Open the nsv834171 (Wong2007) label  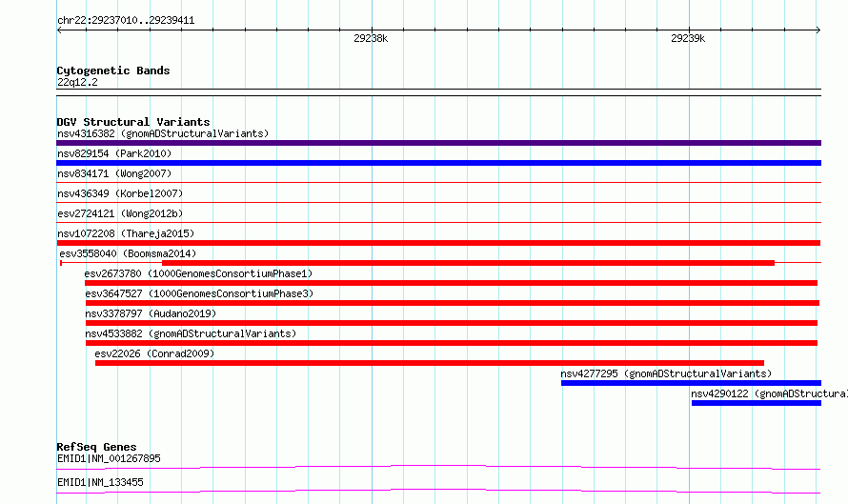114,173
